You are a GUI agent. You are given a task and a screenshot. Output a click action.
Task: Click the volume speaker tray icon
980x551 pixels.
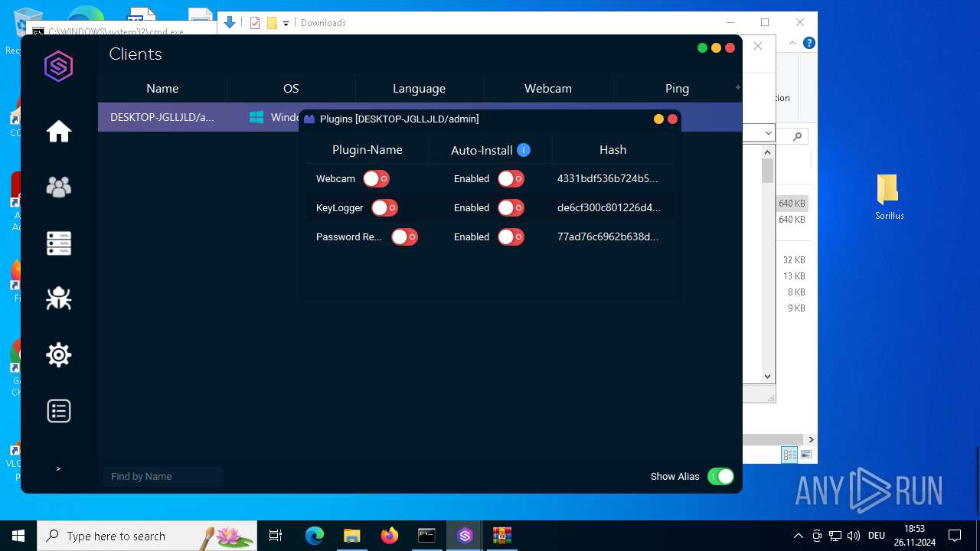tap(854, 536)
